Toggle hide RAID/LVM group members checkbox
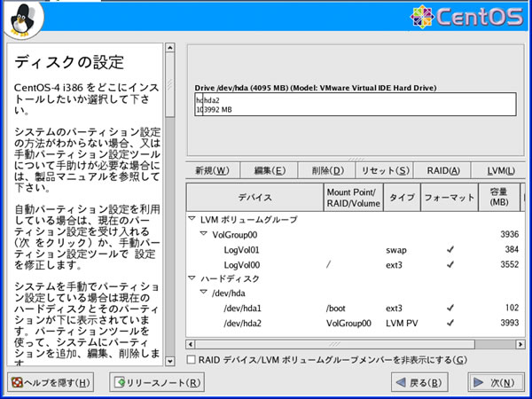The height and width of the screenshot is (399, 532). pyautogui.click(x=192, y=360)
